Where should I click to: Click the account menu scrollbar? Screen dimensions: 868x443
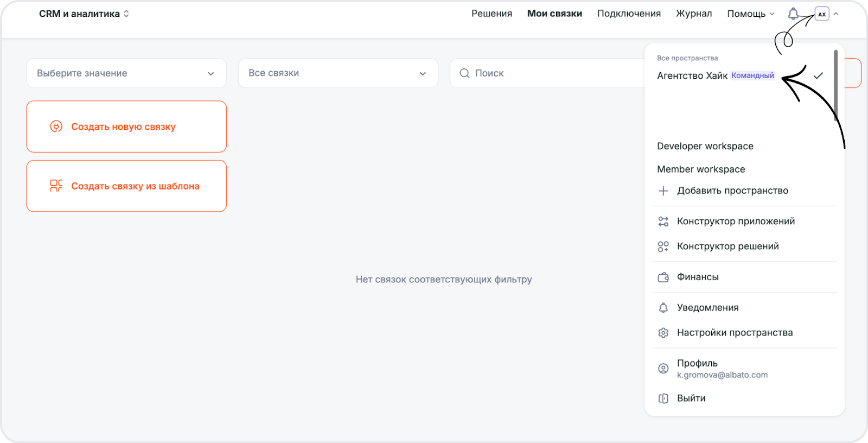(x=836, y=85)
